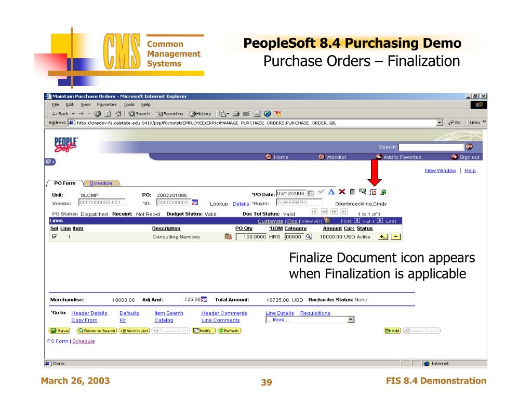Image resolution: width=532 pixels, height=399 pixels.
Task: Open the PO Date calendar picker
Action: coord(311,193)
